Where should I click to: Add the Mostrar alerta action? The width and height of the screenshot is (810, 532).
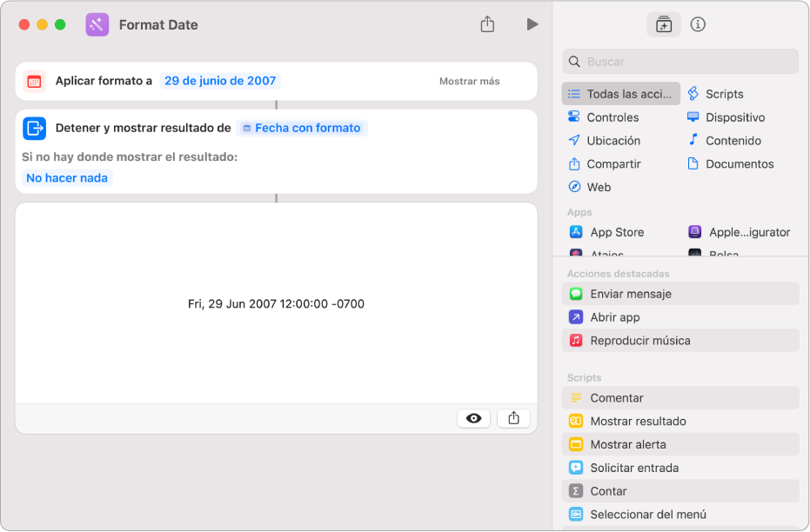point(680,444)
